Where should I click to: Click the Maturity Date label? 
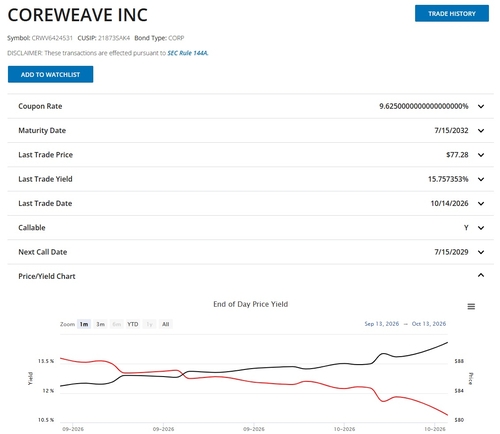click(x=42, y=130)
